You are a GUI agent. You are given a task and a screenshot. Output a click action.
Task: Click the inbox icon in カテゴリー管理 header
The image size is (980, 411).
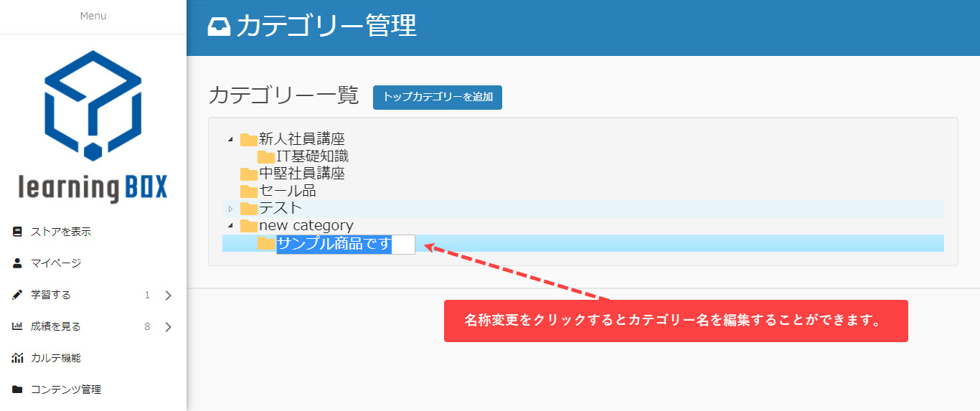219,27
